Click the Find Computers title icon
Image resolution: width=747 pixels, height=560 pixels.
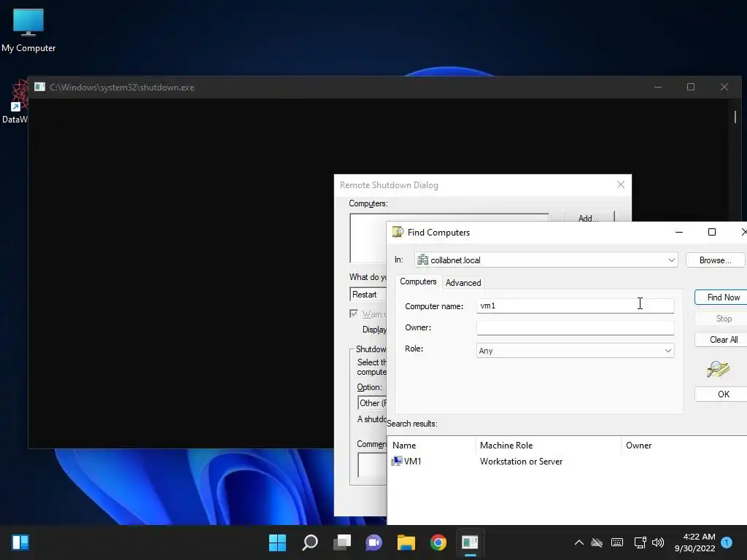398,232
